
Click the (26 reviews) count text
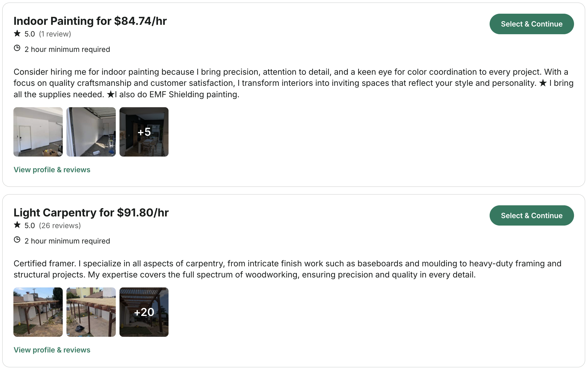point(60,226)
